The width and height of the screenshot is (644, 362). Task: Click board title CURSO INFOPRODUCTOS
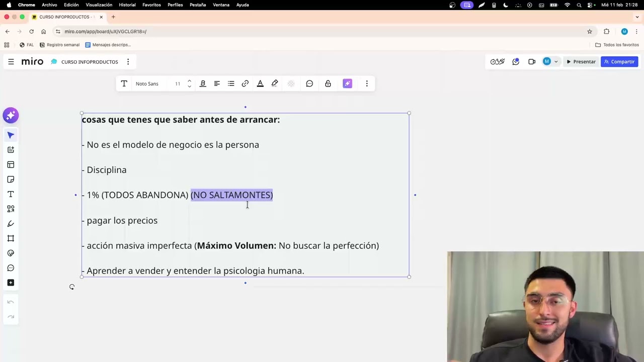tap(90, 62)
